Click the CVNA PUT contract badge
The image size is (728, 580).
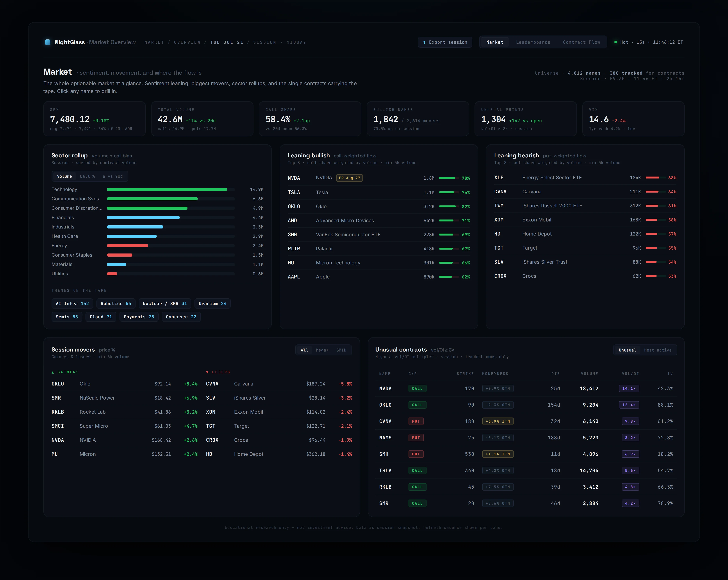click(416, 421)
